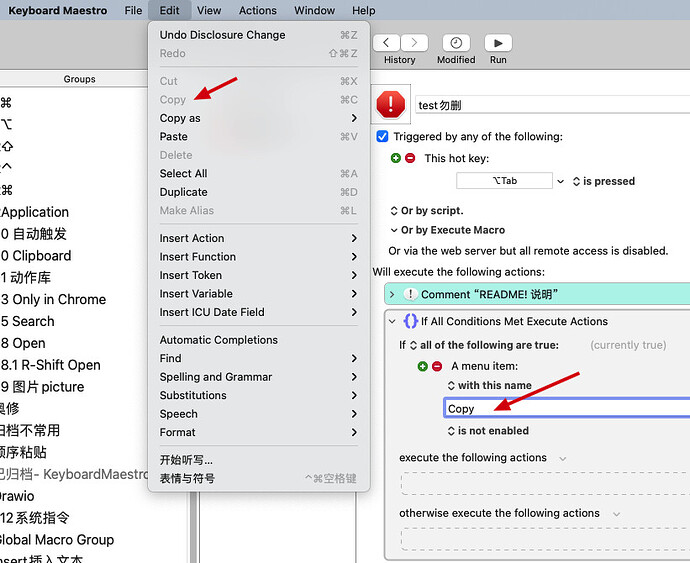Open the hot key options dropdown arrow
Viewport: 690px width, 563px height.
coord(560,181)
